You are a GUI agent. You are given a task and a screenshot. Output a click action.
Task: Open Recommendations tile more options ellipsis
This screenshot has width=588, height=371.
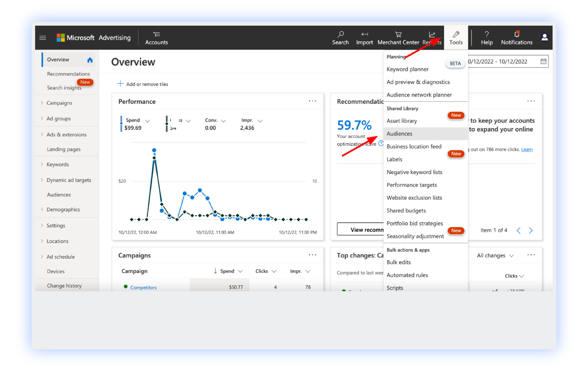tap(531, 101)
